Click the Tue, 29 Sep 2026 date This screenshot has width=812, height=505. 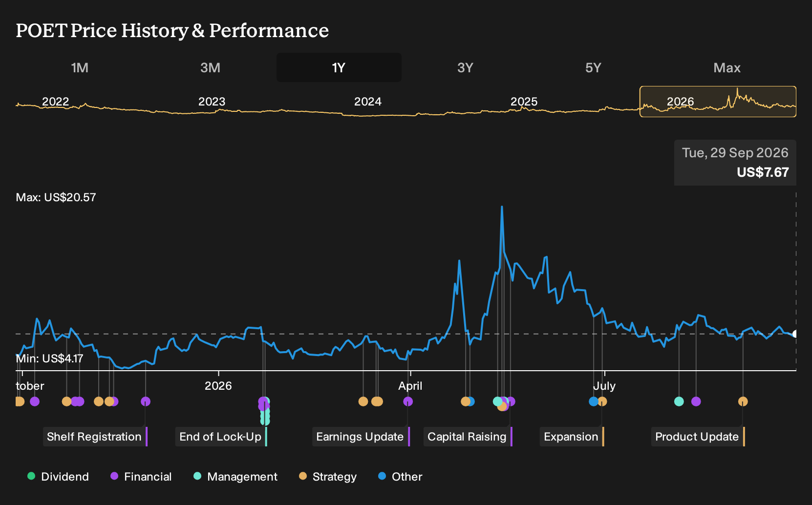tap(735, 153)
